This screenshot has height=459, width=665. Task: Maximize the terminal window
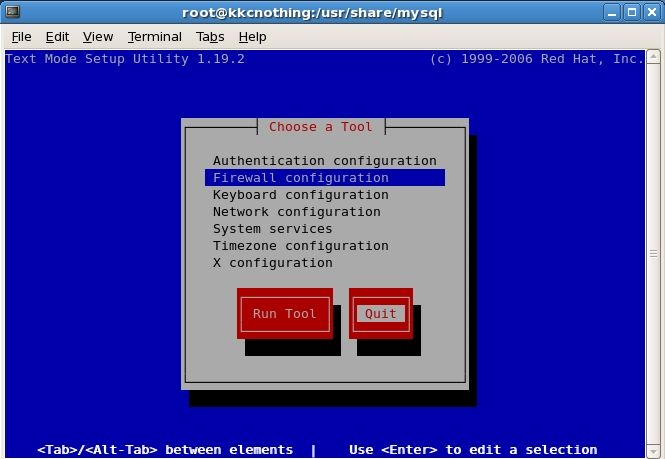tap(631, 12)
